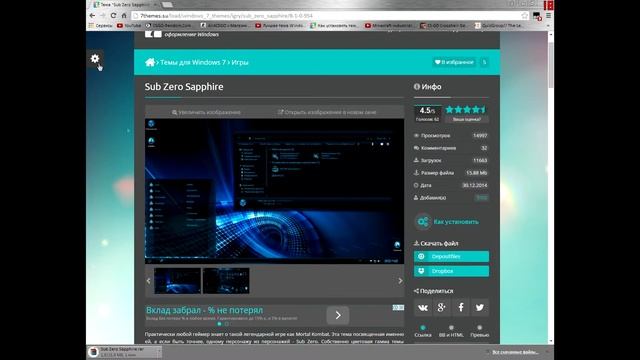Click the Ваша оценка label
This screenshot has width=640, height=360.
pos(467,119)
